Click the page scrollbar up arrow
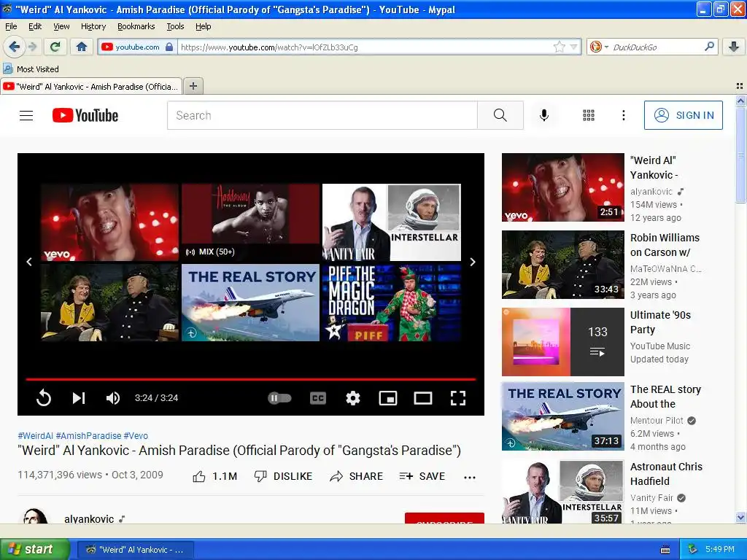This screenshot has width=747, height=560. coord(740,101)
